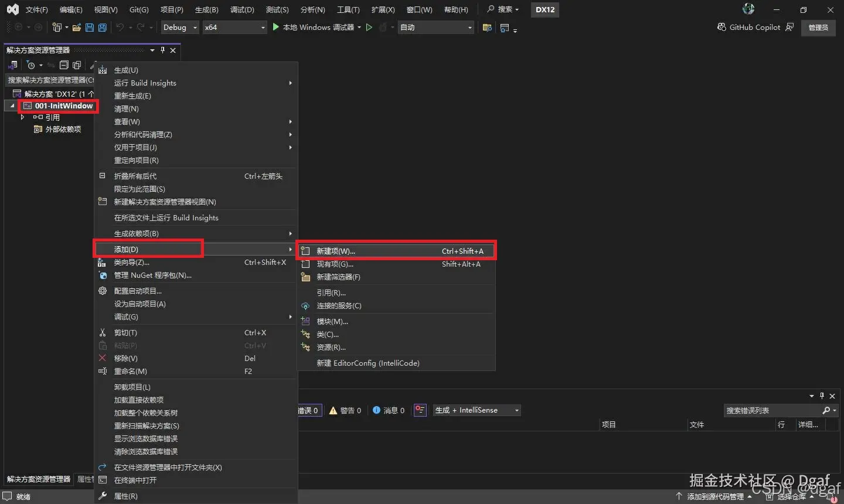The height and width of the screenshot is (504, 844).
Task: Choose 重命名(M) in context menu
Action: [x=196, y=372]
